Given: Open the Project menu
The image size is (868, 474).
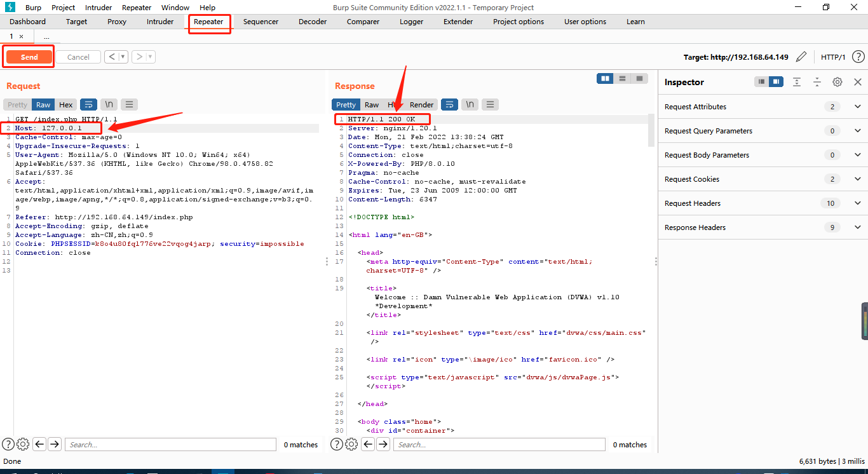Looking at the screenshot, I should point(63,8).
